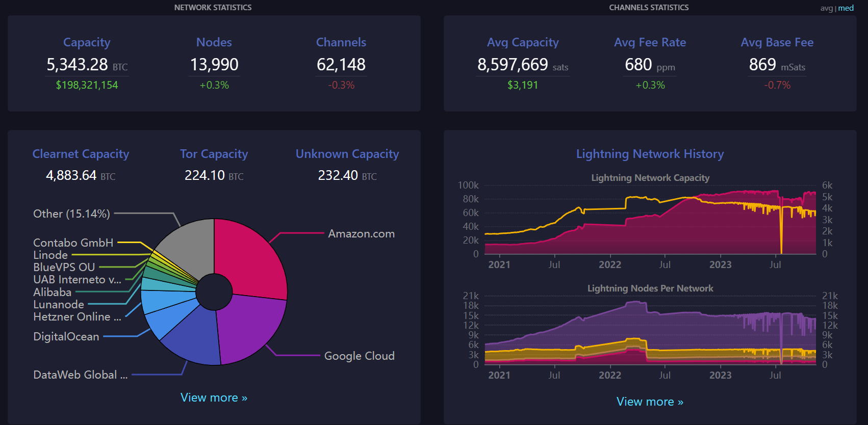The height and width of the screenshot is (425, 868).
Task: Switch channel statistics to med view
Action: point(846,8)
